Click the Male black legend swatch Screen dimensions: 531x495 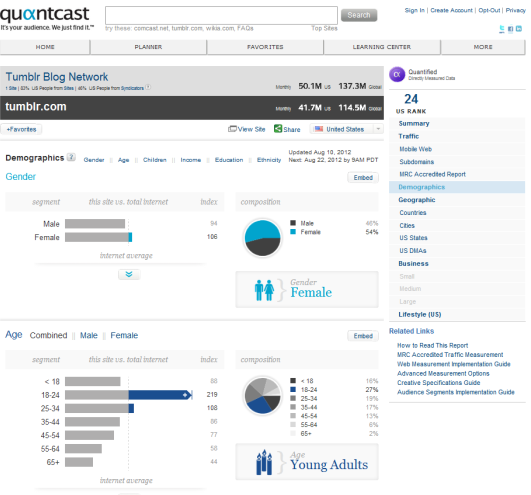coord(293,223)
